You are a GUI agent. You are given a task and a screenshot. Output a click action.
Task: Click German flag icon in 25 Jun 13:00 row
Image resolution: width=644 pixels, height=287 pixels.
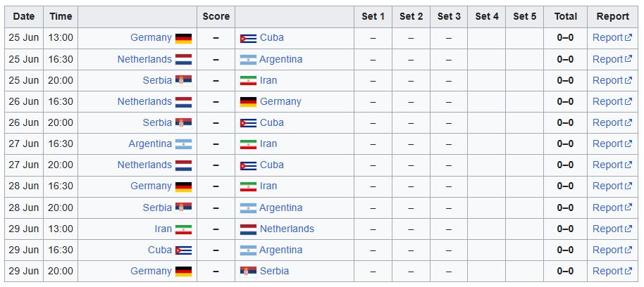[183, 38]
